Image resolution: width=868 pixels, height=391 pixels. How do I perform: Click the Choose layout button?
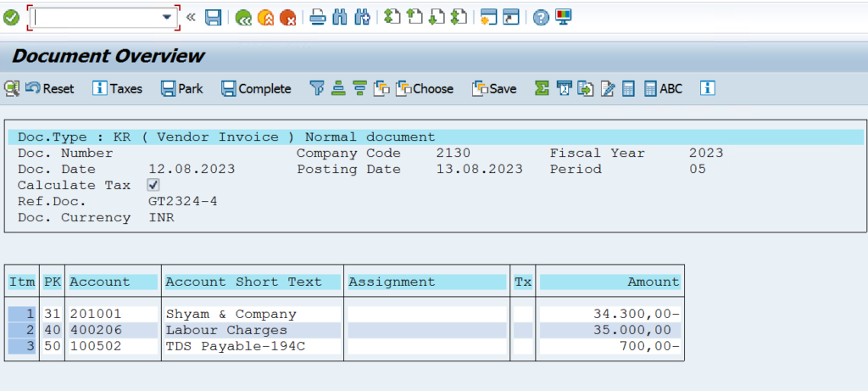point(426,88)
